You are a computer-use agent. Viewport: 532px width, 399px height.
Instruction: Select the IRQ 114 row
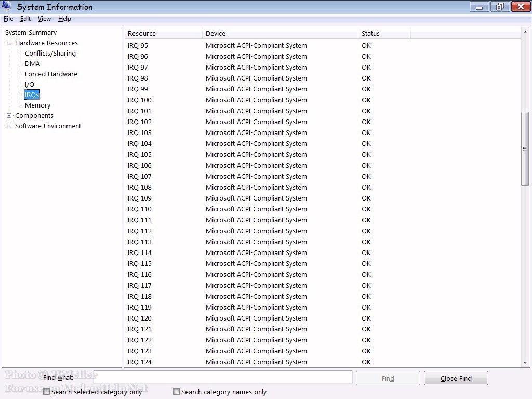pyautogui.click(x=322, y=253)
